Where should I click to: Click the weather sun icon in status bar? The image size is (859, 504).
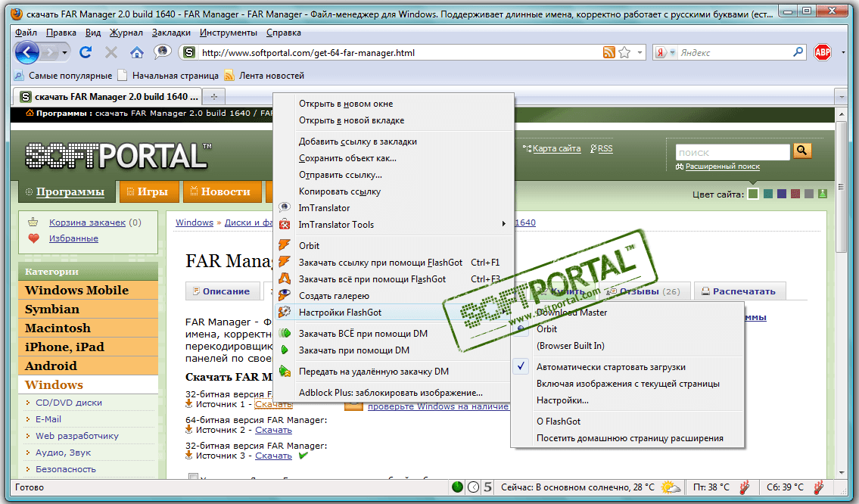(671, 487)
